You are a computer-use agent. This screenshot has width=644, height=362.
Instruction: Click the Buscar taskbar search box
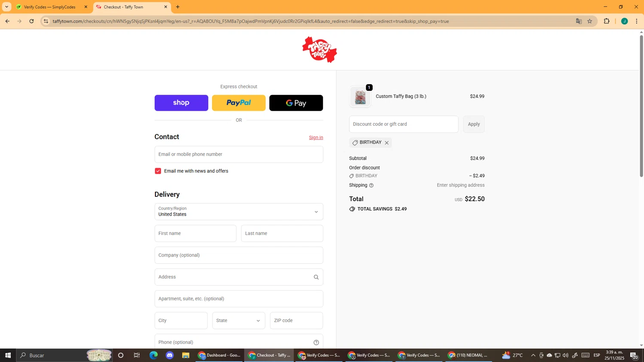tap(64, 355)
